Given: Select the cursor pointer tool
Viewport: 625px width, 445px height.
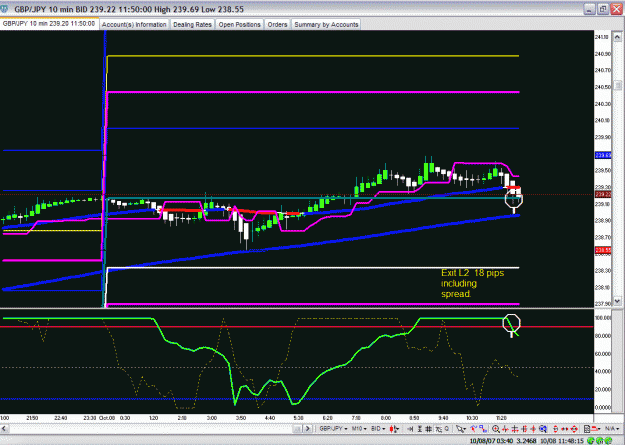Looking at the screenshot, I should pos(461,429).
